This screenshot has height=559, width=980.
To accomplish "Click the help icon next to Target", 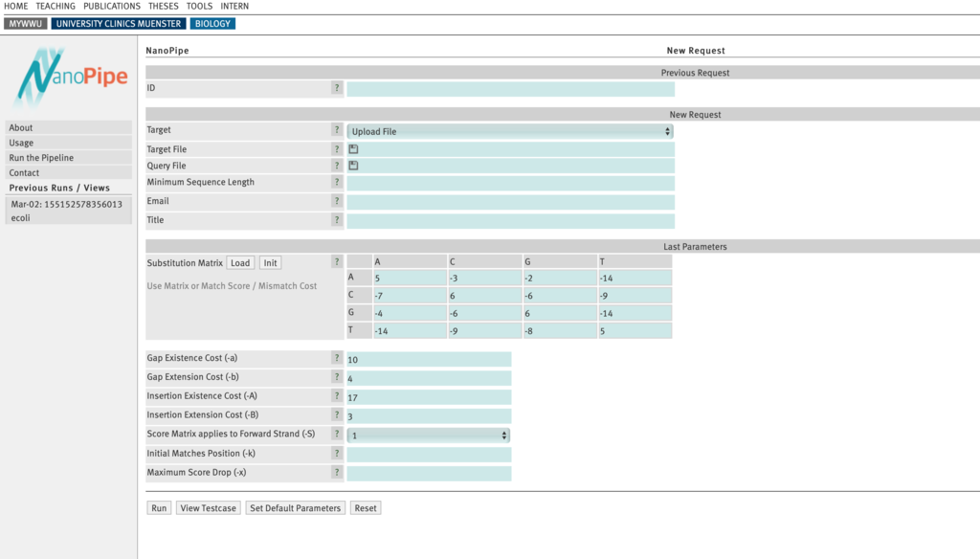I will click(337, 130).
